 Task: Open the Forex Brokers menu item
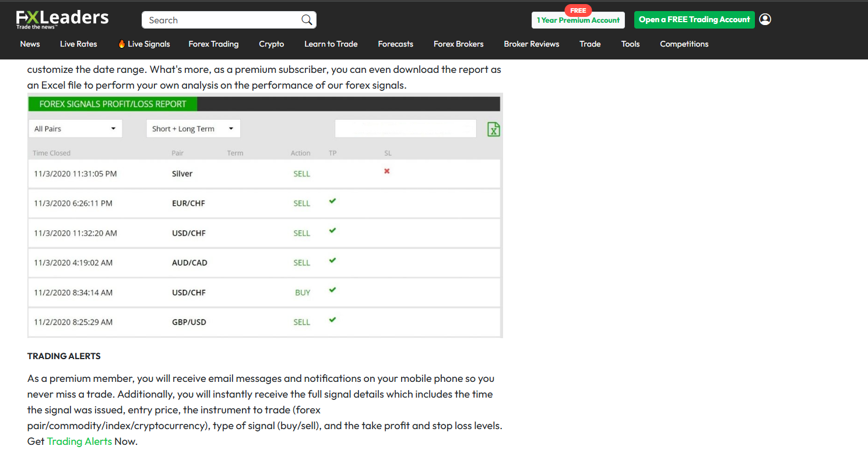(x=458, y=44)
